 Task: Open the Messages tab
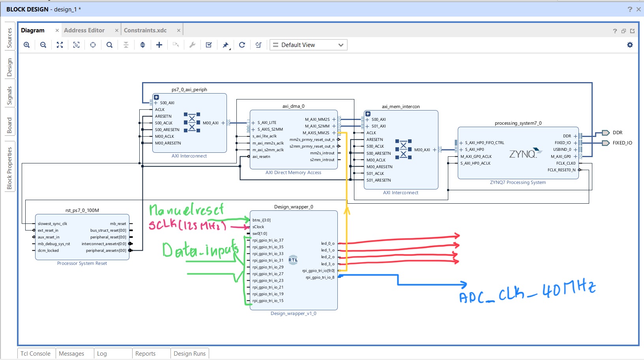tap(71, 354)
